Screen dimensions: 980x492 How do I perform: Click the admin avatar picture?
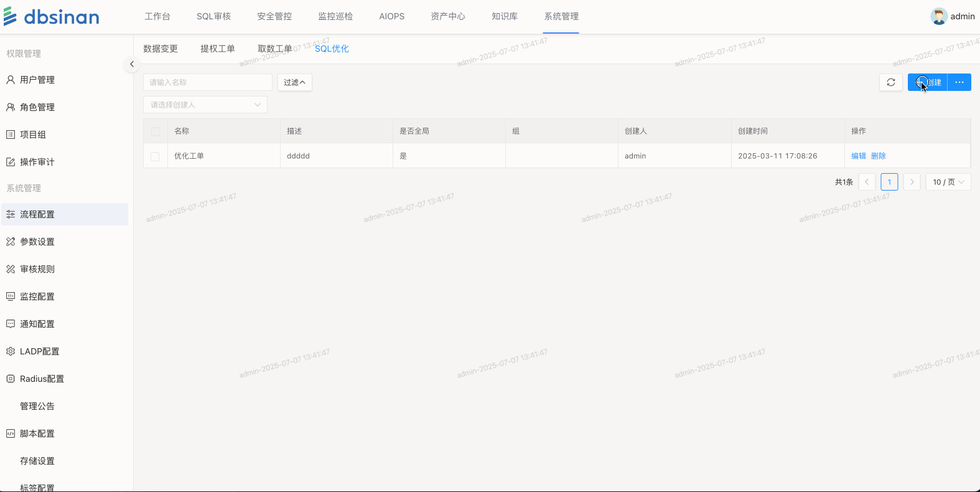click(x=938, y=16)
